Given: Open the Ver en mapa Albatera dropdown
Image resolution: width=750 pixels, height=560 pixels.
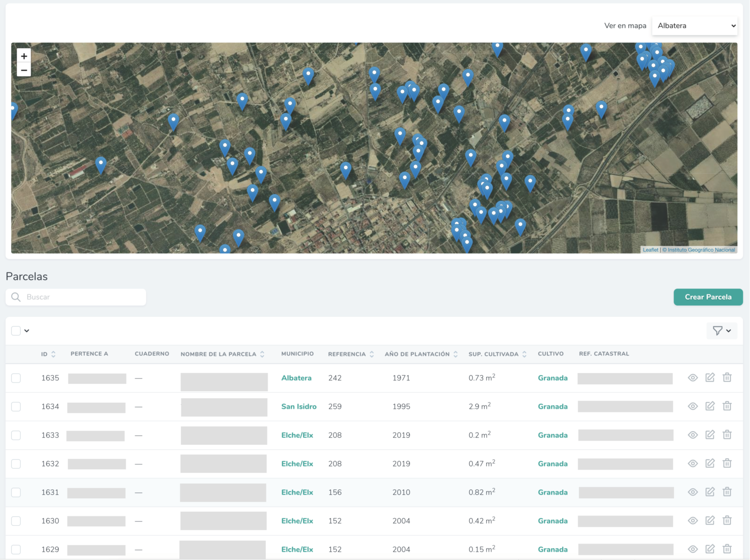Looking at the screenshot, I should [x=695, y=26].
